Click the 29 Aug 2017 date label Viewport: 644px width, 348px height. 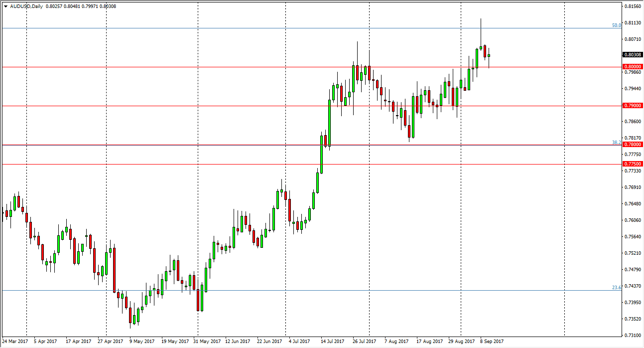point(462,342)
